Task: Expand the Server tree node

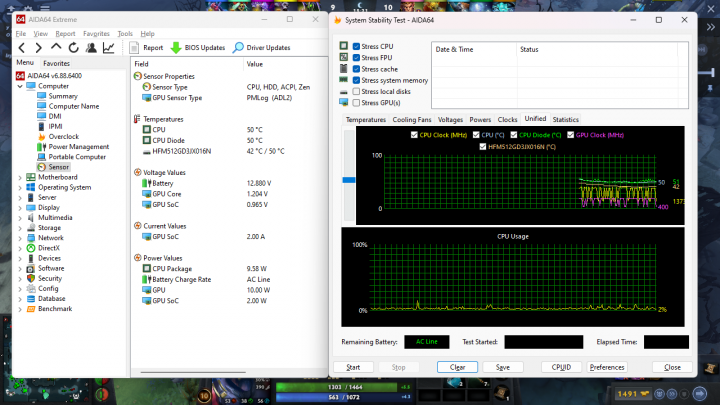Action: (20, 197)
